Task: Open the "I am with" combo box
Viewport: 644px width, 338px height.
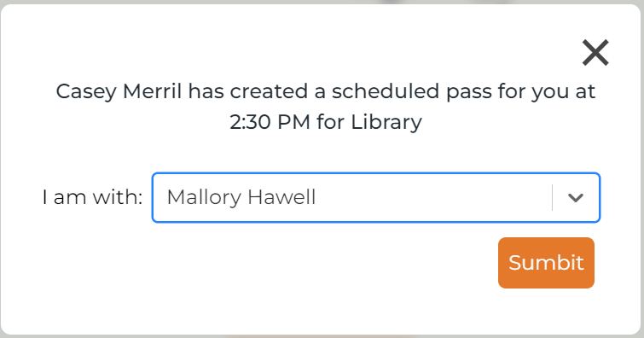Action: pos(376,198)
